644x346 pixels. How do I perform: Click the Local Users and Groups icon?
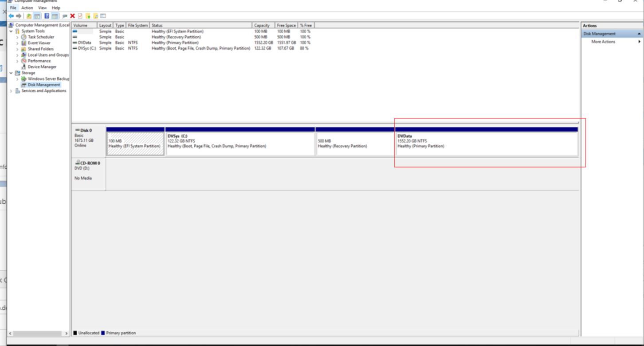[24, 55]
